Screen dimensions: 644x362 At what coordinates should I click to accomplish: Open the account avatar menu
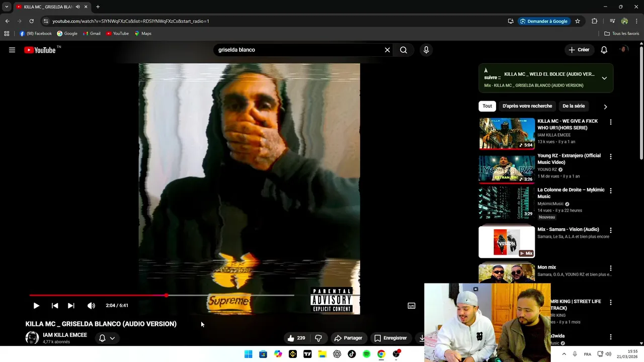click(624, 50)
